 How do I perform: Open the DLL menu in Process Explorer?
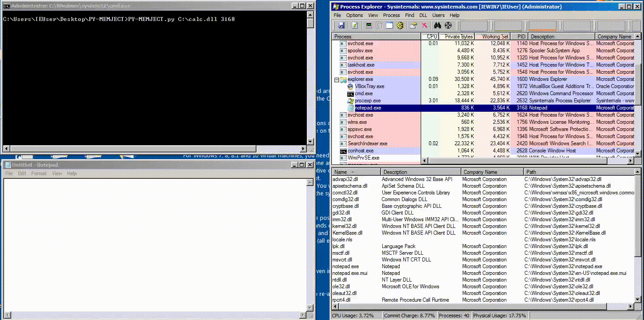[x=422, y=15]
